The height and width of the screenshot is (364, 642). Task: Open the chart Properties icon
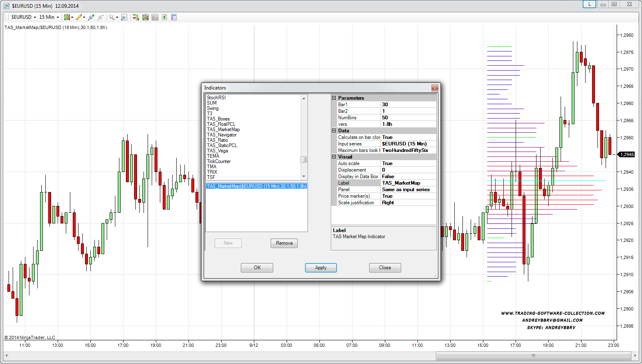point(174,17)
